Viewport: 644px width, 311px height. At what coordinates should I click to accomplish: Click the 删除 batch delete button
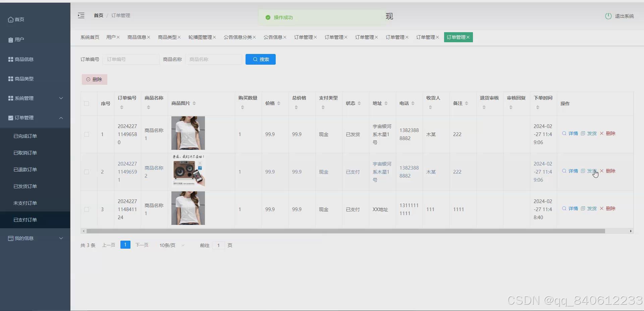coord(94,79)
